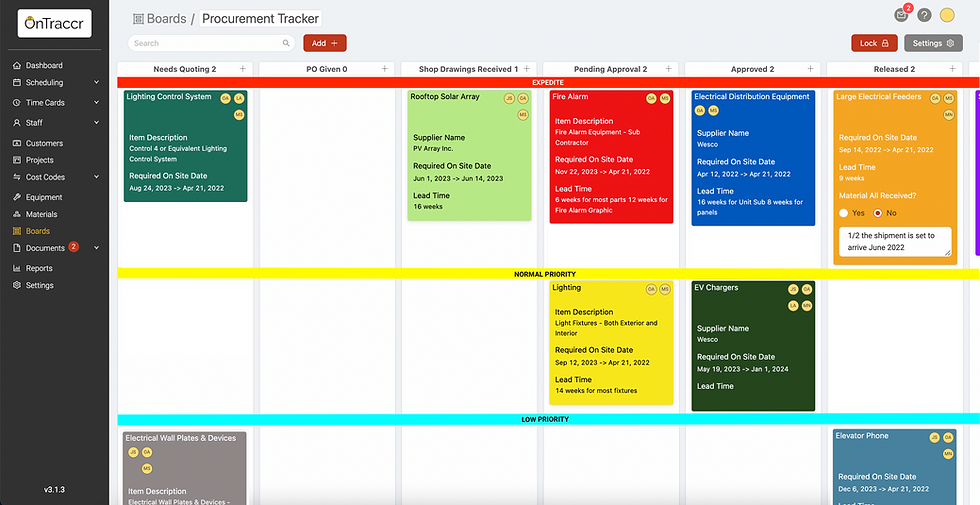The image size is (980, 505).
Task: Open the Dashboard sidebar item
Action: tap(44, 65)
